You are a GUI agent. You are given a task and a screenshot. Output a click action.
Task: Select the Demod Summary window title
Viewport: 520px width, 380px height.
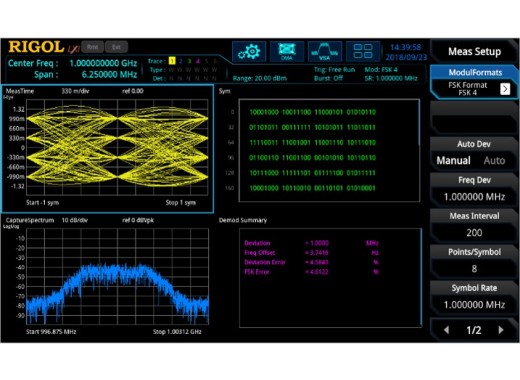pyautogui.click(x=243, y=220)
